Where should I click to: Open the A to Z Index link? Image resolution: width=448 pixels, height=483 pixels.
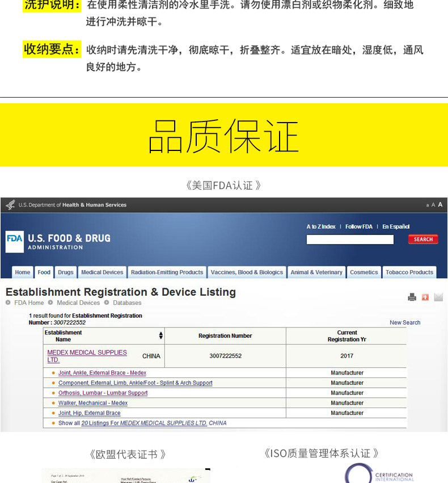[321, 226]
